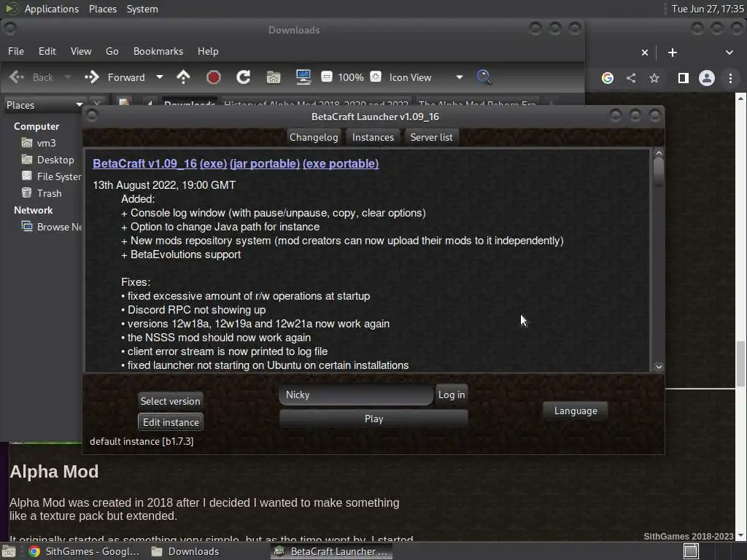Click the show desktop icon in taskbar
Viewport: 747px width, 560px height.
[9, 552]
